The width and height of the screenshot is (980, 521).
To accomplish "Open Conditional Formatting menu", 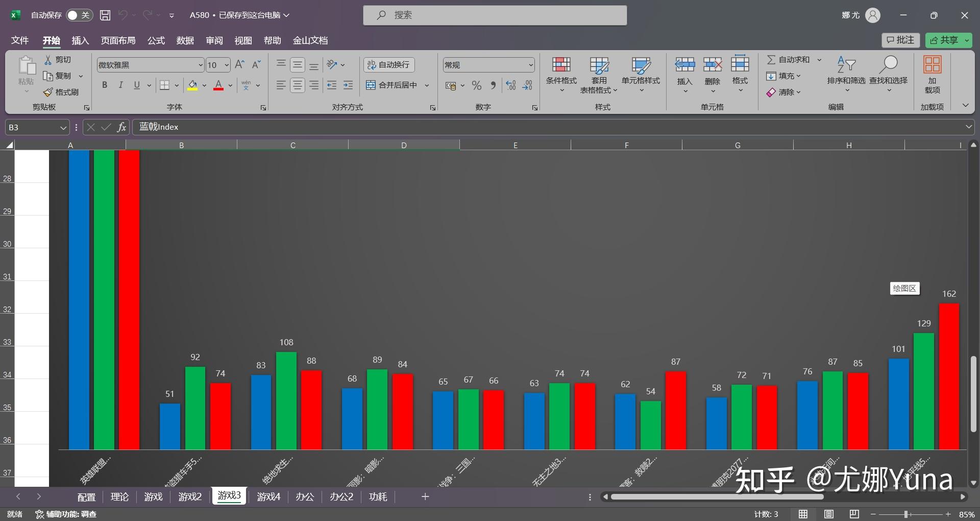I will point(561,75).
